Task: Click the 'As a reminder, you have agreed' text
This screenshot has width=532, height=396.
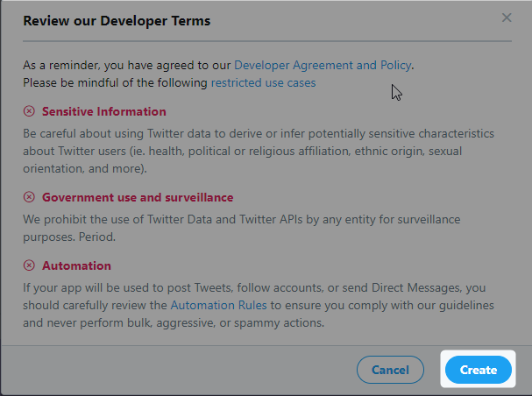Action: pos(126,65)
